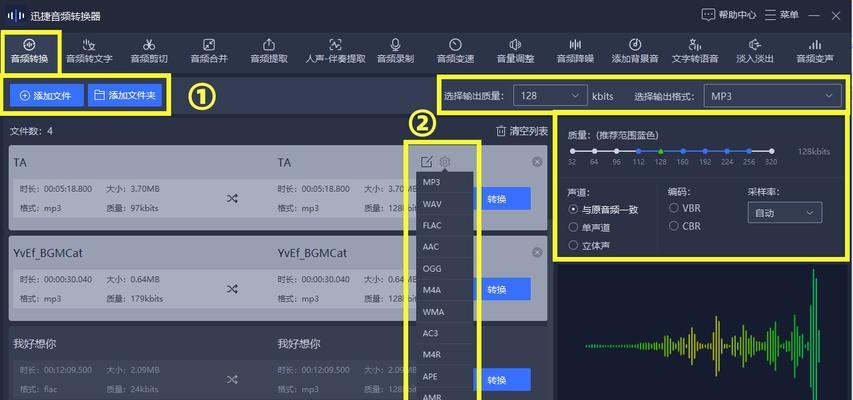Click shuffle arrows icon in YvEf_BGMCat row
The height and width of the screenshot is (400, 853).
(232, 289)
